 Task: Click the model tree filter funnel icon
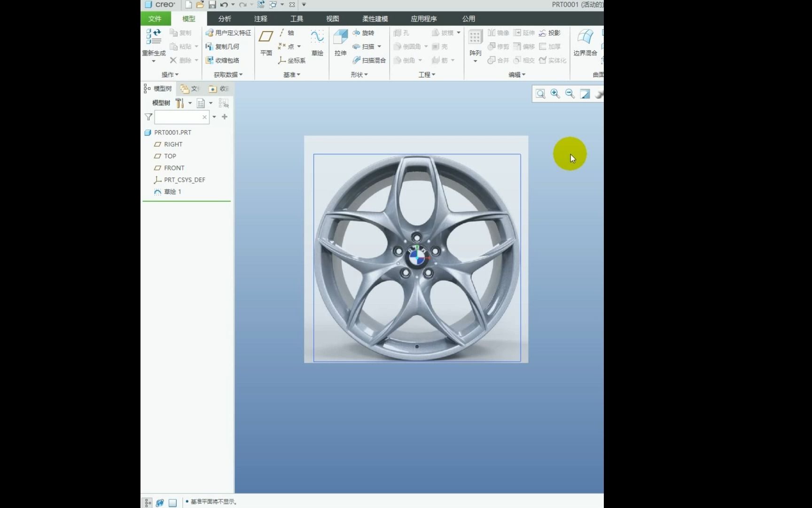(x=148, y=117)
